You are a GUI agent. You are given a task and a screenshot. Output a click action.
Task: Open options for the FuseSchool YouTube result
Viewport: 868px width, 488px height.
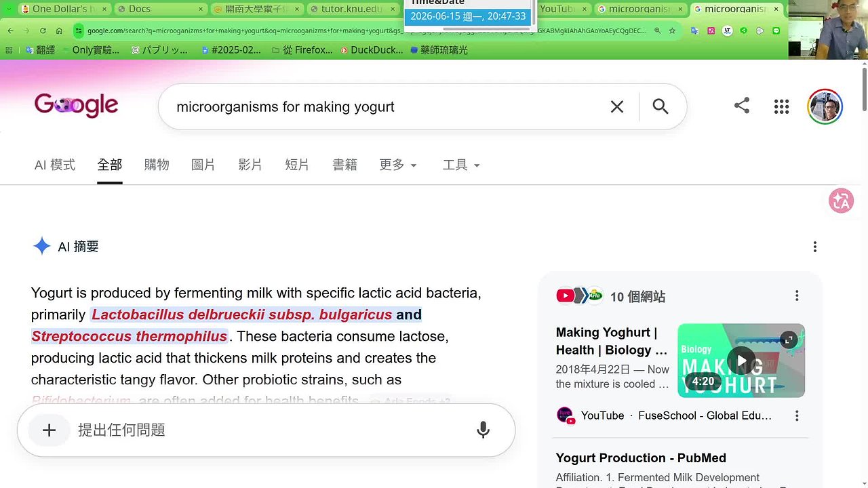[x=797, y=415]
